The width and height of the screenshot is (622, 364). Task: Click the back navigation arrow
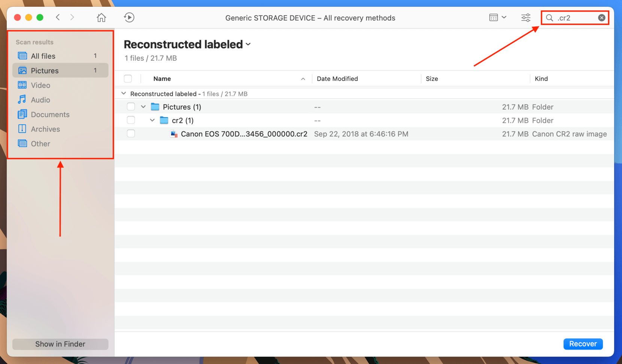58,17
